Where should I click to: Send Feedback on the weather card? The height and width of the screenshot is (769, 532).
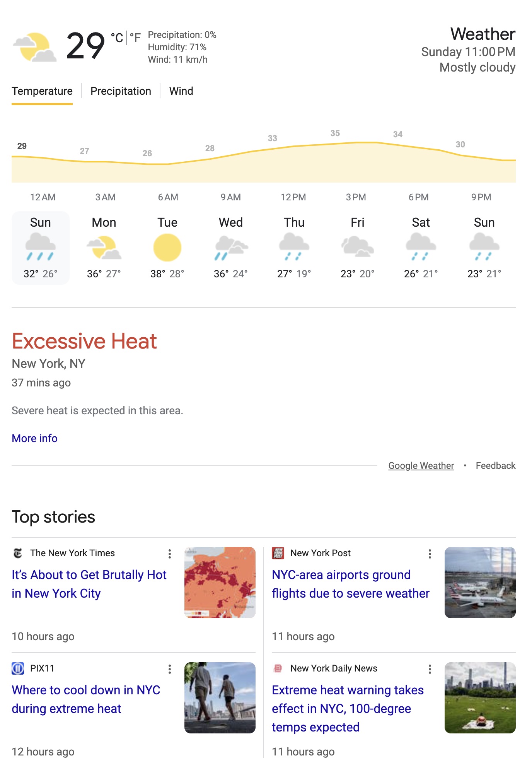click(x=496, y=465)
